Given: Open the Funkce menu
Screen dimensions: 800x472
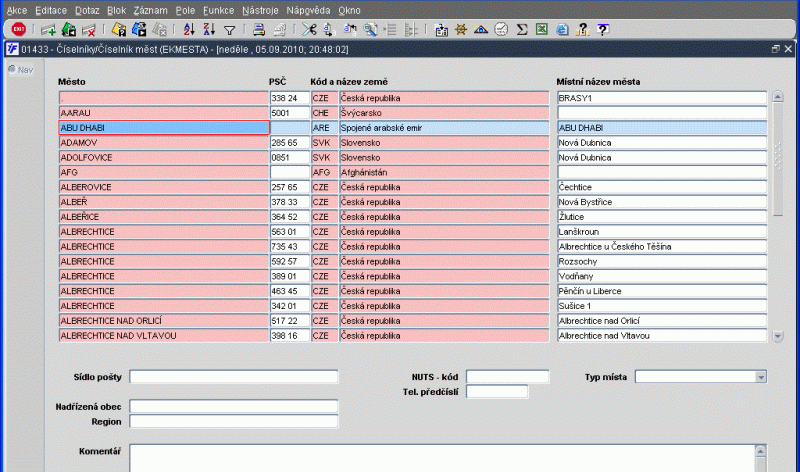Looking at the screenshot, I should click(218, 10).
